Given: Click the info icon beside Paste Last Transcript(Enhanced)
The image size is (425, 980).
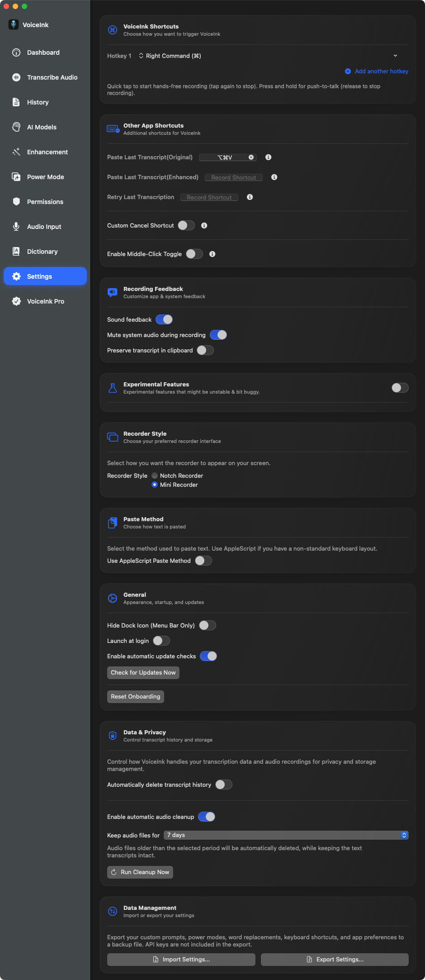Looking at the screenshot, I should click(274, 177).
